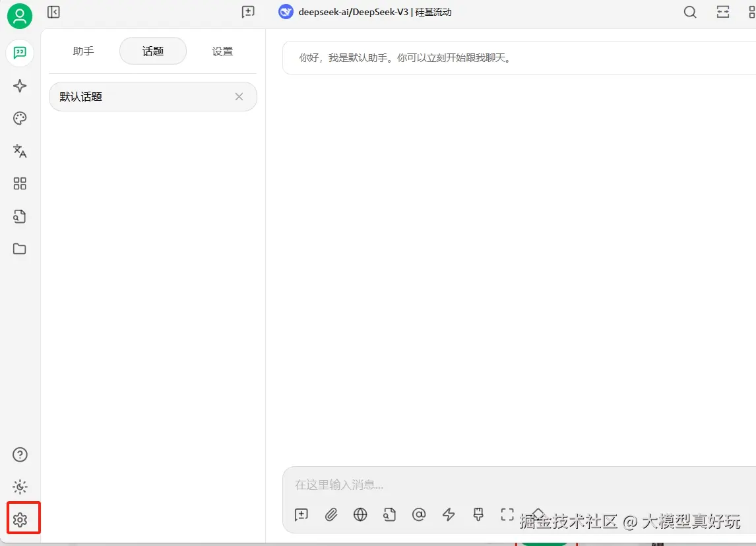This screenshot has height=546, width=756.
Task: Open the deepseek-ai/DeepSeek-V3 model selector
Action: pos(367,11)
